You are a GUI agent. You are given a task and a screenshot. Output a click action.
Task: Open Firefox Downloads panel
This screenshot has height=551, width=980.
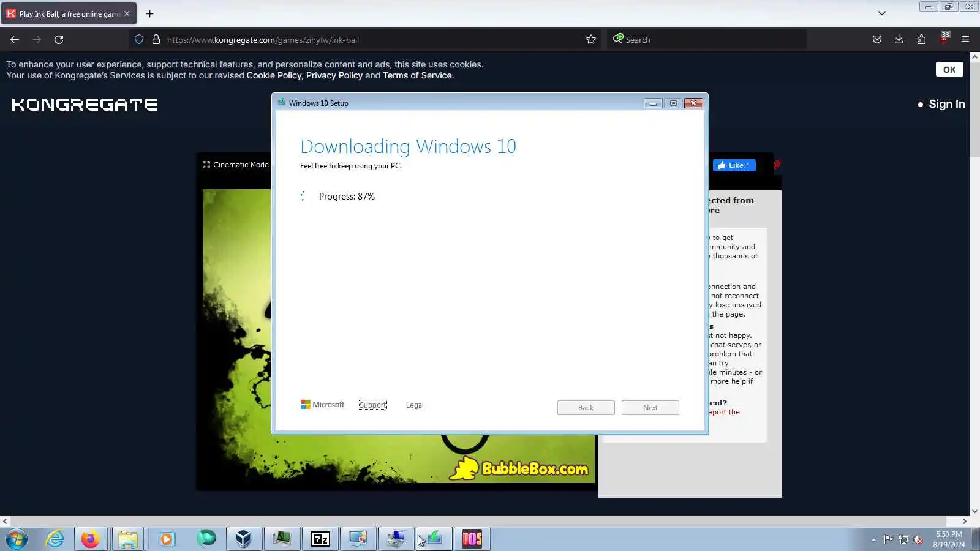coord(899,40)
